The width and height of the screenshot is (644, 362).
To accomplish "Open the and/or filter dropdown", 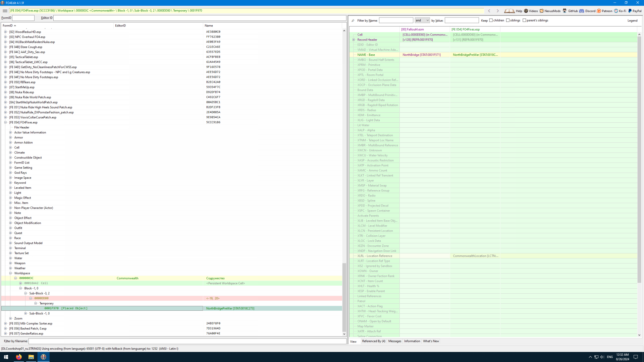I will pos(422,20).
